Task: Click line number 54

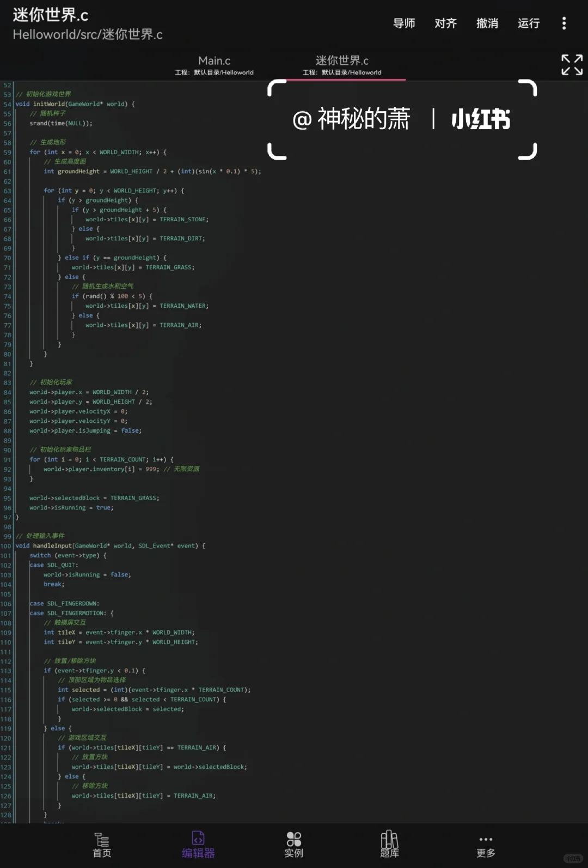Action: pyautogui.click(x=7, y=104)
